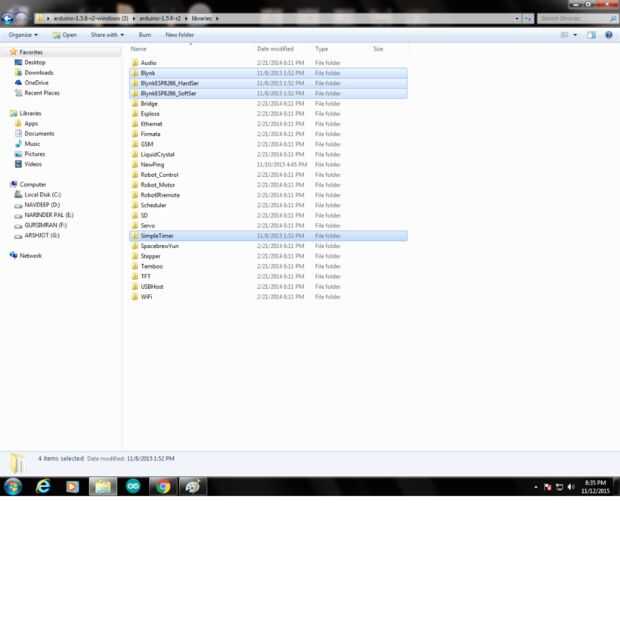Select Libraries in the navigation pane
620x620 pixels.
click(30, 113)
